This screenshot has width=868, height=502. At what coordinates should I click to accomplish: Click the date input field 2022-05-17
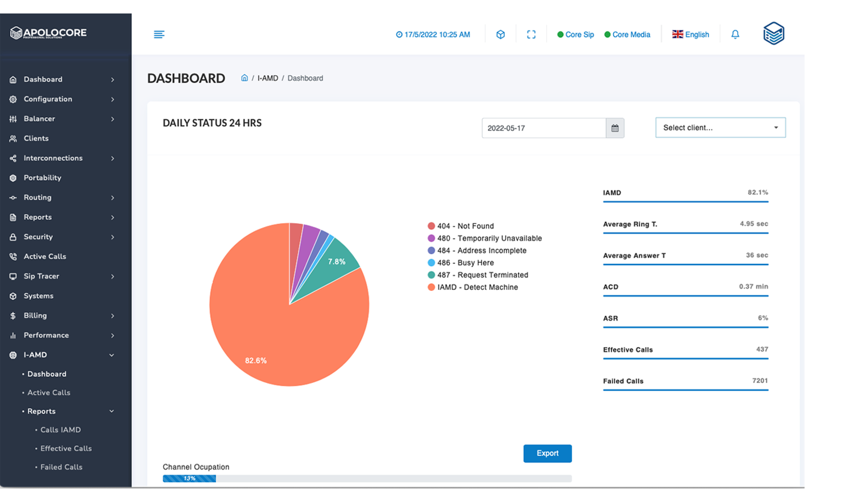coord(543,128)
